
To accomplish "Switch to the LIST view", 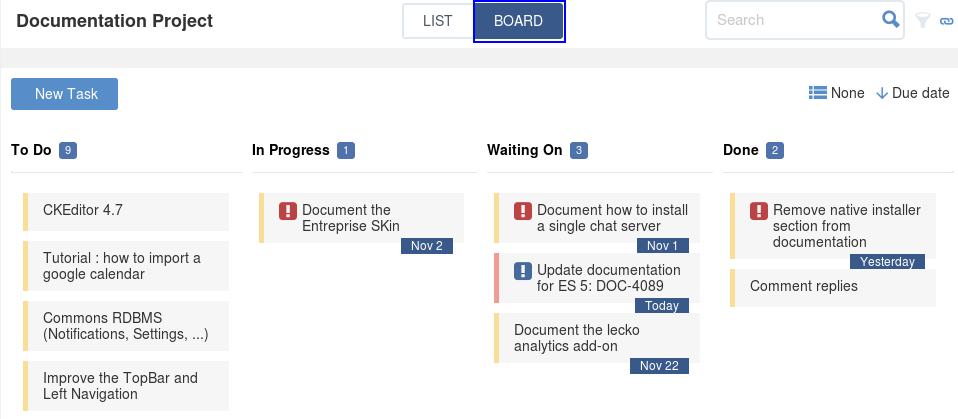I will [438, 21].
